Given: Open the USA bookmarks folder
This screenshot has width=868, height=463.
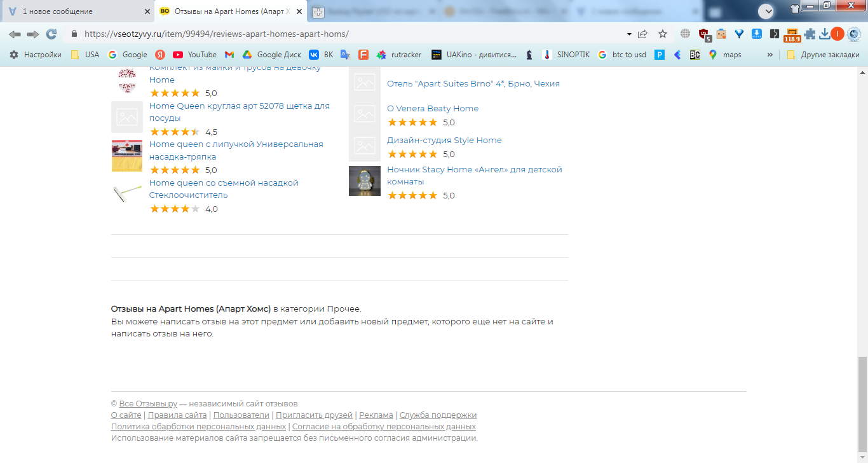Looking at the screenshot, I should coord(85,55).
